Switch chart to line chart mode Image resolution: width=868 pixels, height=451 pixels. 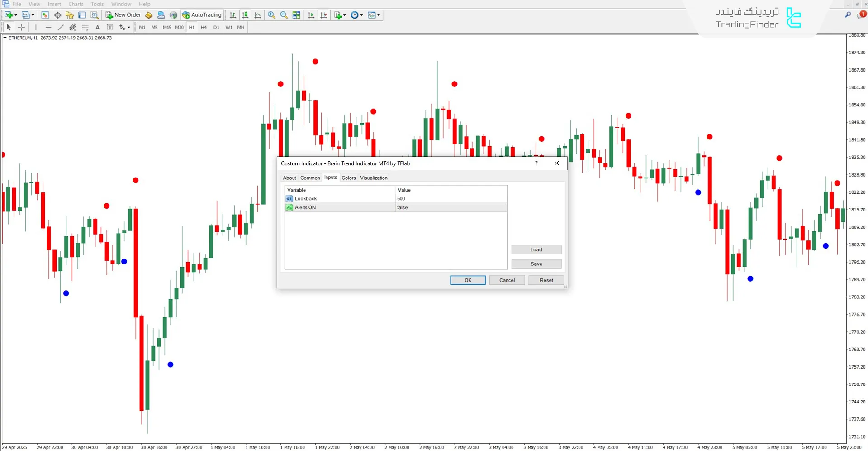click(257, 15)
